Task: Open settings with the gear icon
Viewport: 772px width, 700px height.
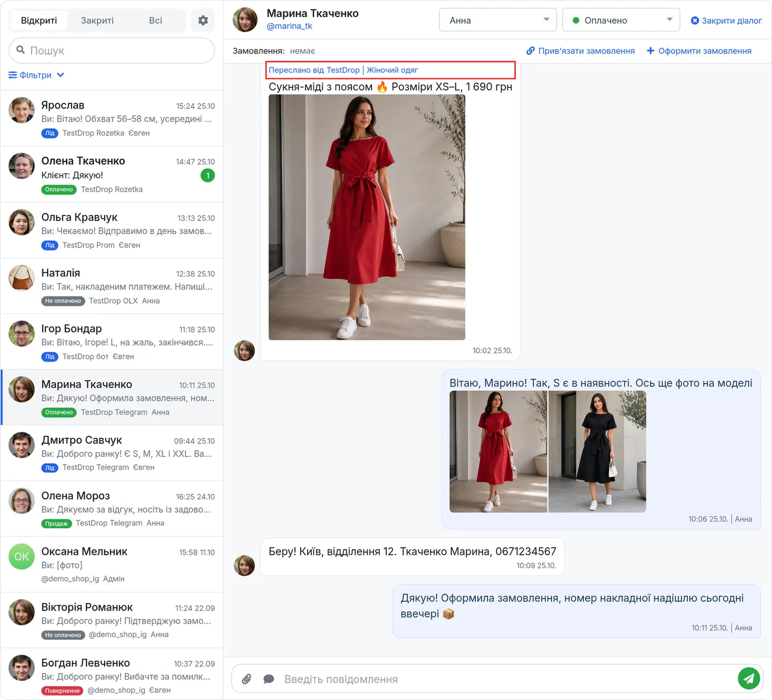Action: [x=203, y=20]
